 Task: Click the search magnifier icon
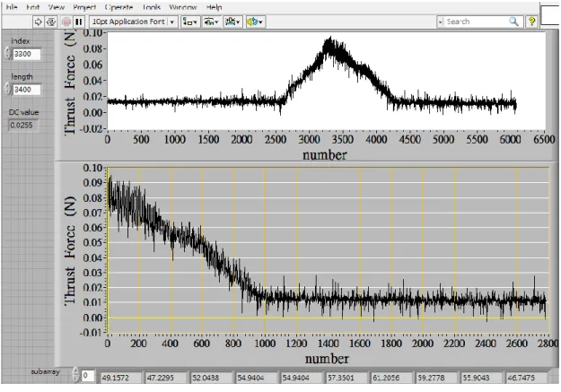click(513, 22)
